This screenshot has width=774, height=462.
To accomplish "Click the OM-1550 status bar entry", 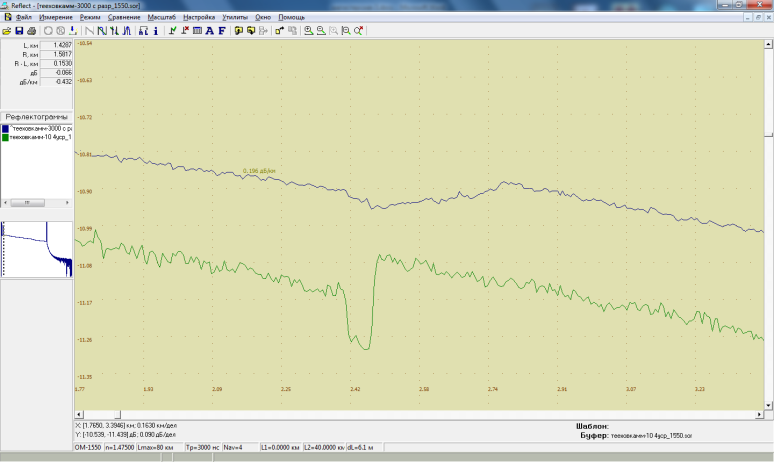I will coord(88,447).
